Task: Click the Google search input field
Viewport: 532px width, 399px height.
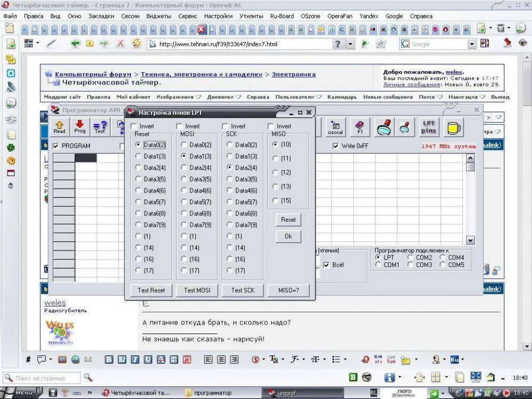Action: point(439,44)
